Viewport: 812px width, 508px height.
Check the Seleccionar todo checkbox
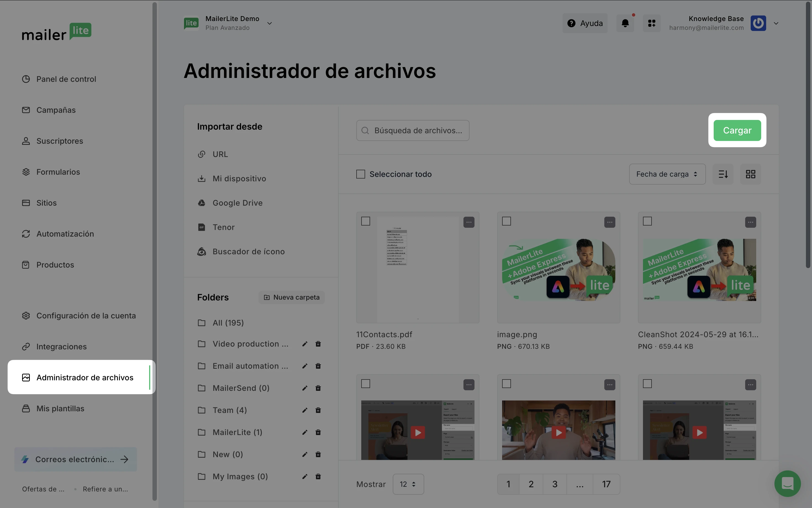coord(360,174)
